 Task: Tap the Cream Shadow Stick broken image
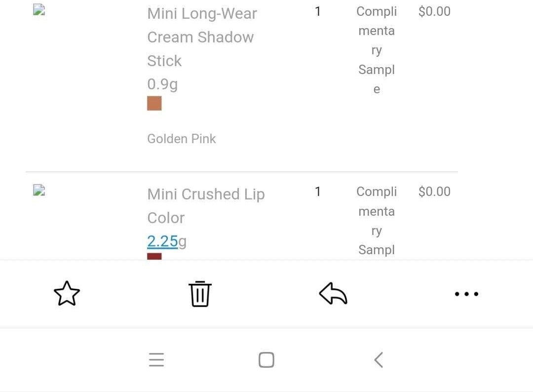tap(39, 10)
